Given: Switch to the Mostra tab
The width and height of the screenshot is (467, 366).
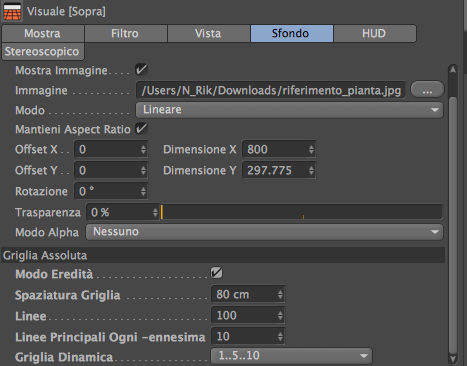Looking at the screenshot, I should [43, 33].
